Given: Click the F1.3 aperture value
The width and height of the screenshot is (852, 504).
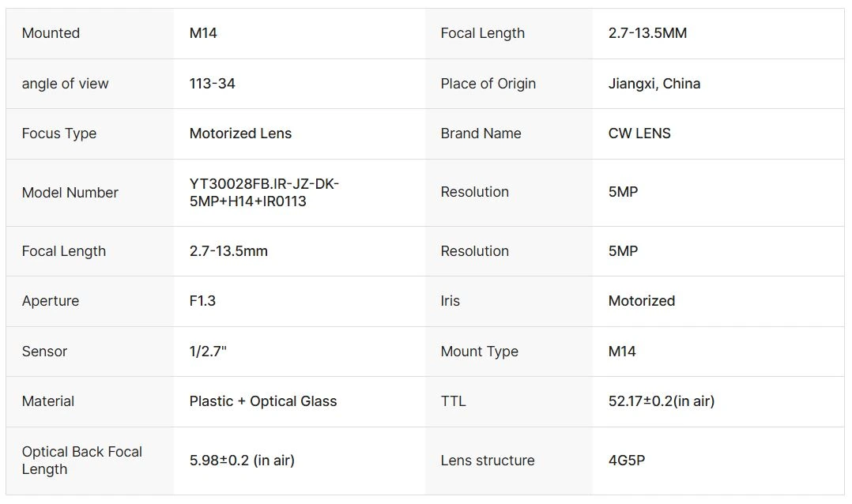Looking at the screenshot, I should click(202, 301).
